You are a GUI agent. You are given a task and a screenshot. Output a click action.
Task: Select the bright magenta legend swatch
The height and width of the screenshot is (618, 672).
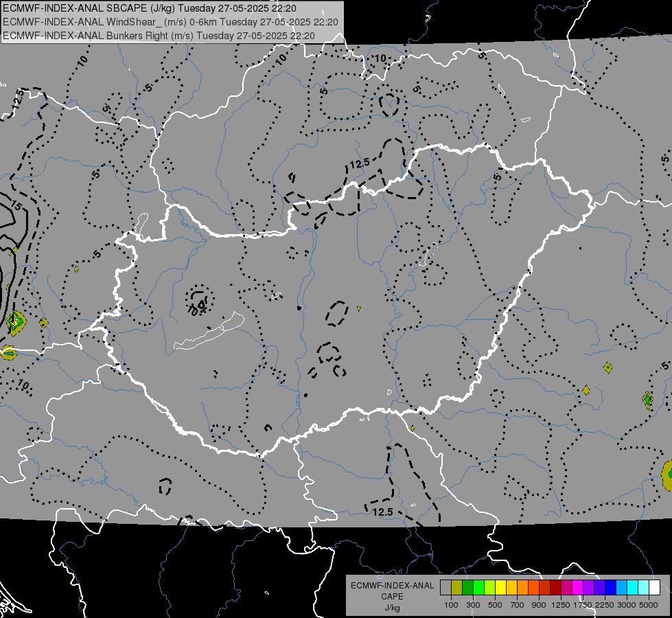tap(578, 588)
